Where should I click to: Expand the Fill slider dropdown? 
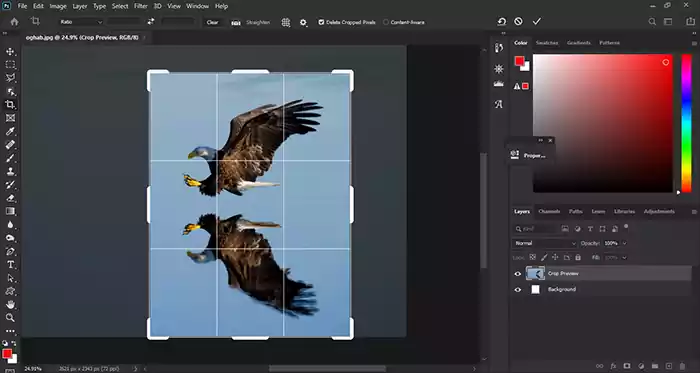click(624, 257)
